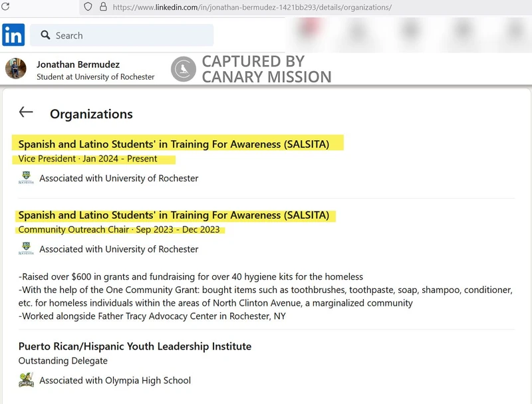Click the University of Rochester logo under Vice President
532x404 pixels.
tap(26, 178)
